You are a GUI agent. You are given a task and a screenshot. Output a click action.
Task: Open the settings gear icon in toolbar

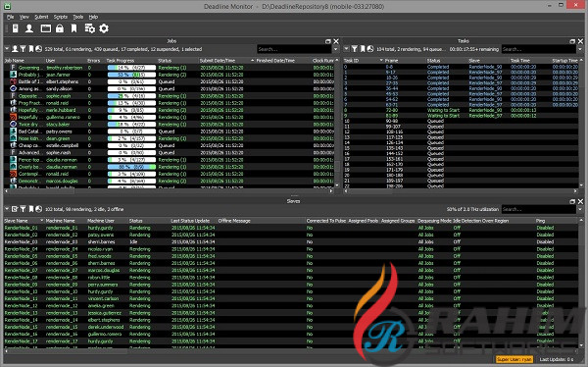pyautogui.click(x=104, y=28)
